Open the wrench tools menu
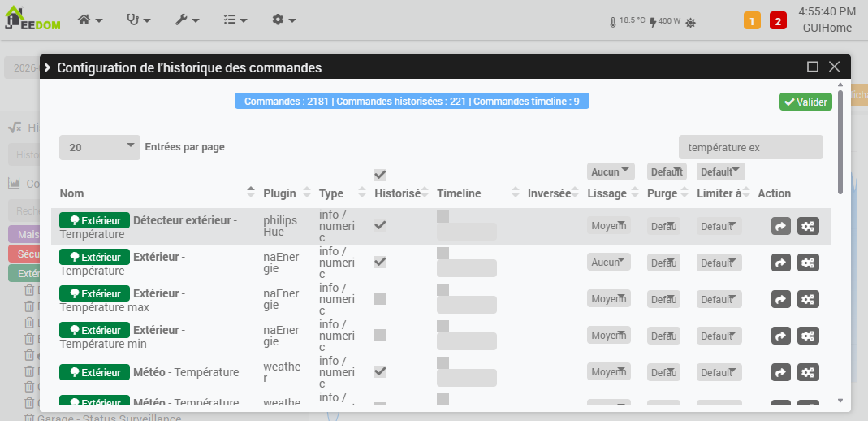 tap(187, 20)
